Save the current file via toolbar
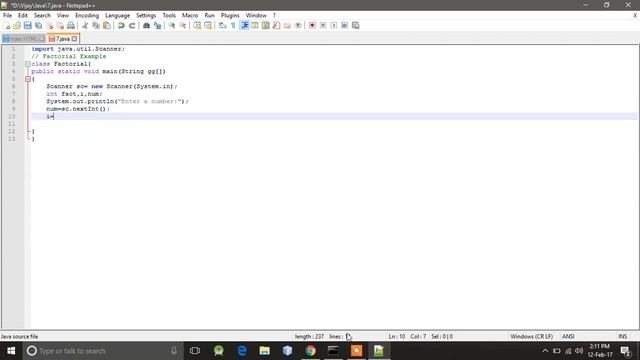The height and width of the screenshot is (360, 640). (x=27, y=25)
